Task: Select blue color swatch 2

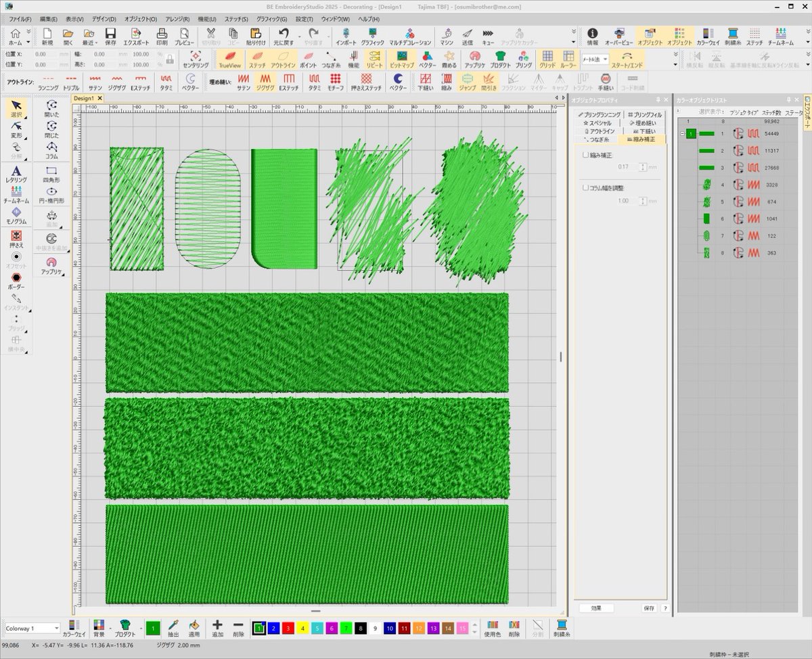Action: [x=273, y=629]
